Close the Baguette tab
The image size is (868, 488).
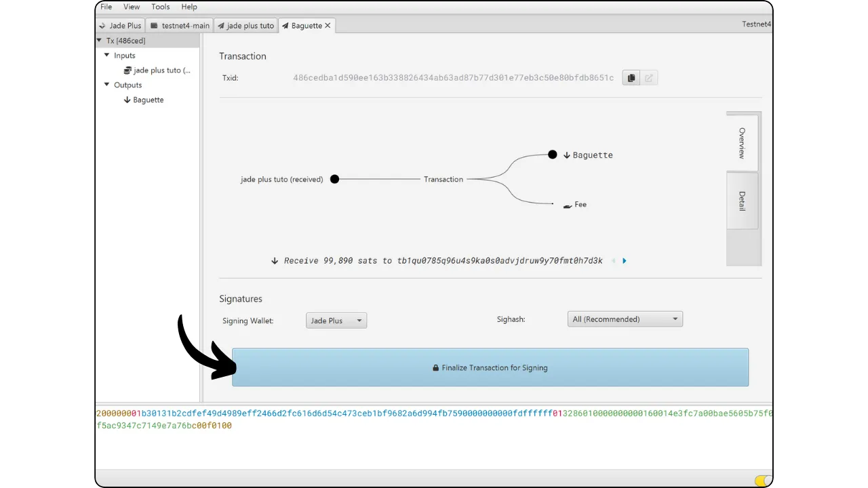click(328, 26)
